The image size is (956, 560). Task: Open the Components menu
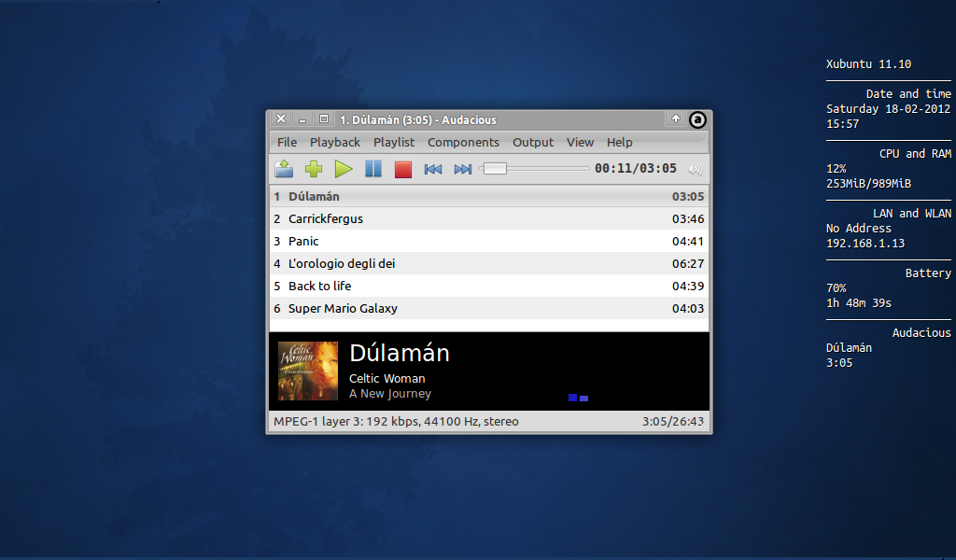[463, 142]
